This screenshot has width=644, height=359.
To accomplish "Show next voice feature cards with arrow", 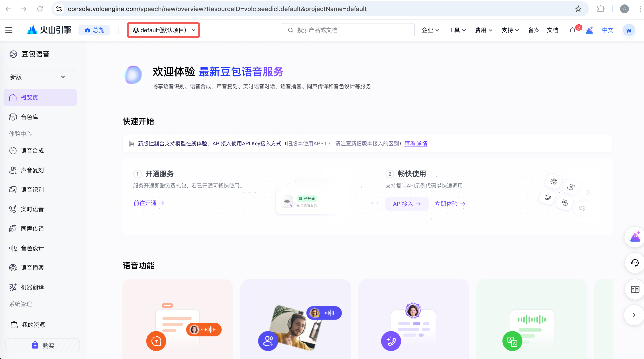I will [634, 315].
